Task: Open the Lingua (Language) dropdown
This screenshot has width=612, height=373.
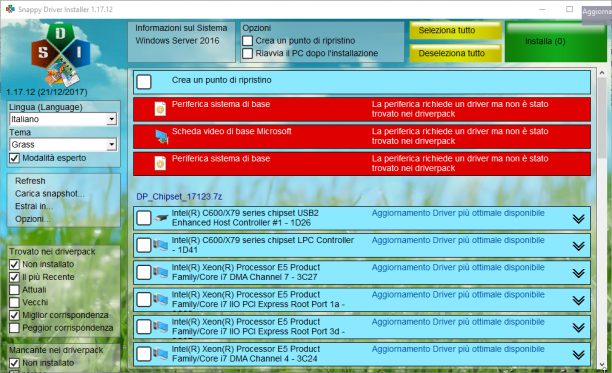Action: [112, 119]
